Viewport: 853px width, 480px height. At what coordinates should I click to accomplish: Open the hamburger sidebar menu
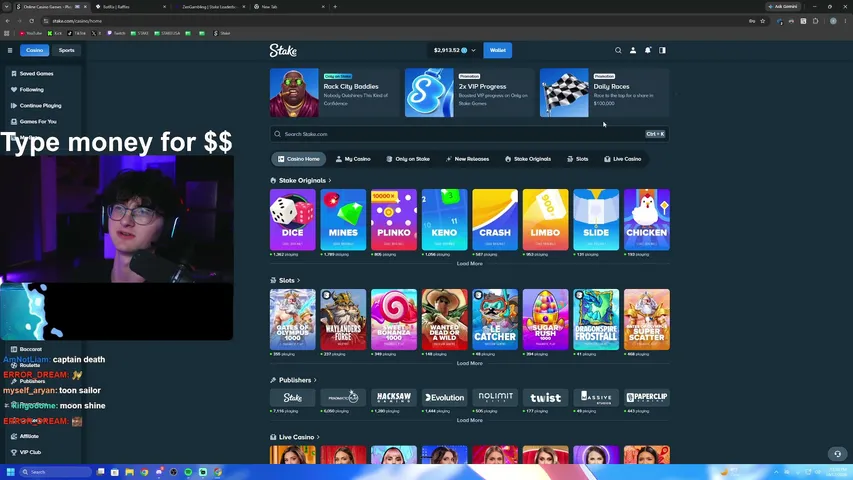coord(10,50)
